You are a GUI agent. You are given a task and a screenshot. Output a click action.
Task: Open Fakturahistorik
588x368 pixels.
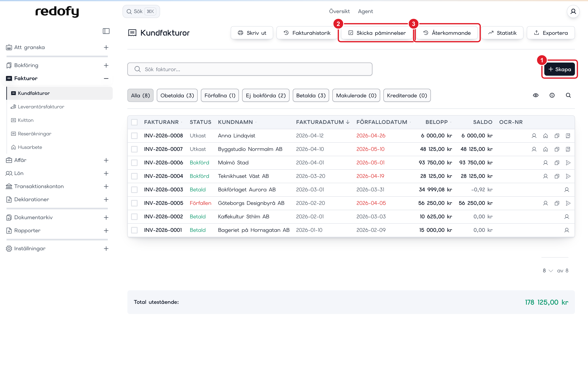tap(307, 33)
